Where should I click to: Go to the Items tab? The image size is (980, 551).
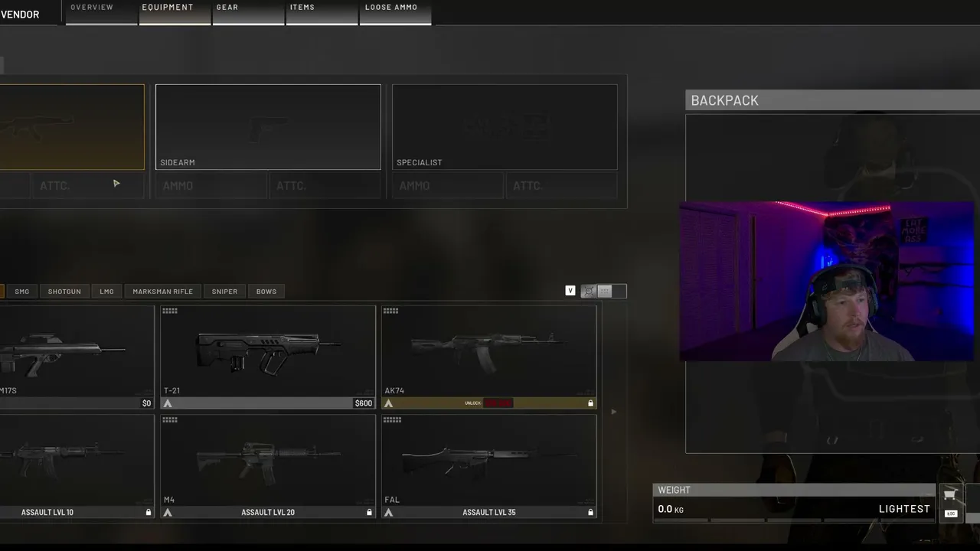(322, 12)
